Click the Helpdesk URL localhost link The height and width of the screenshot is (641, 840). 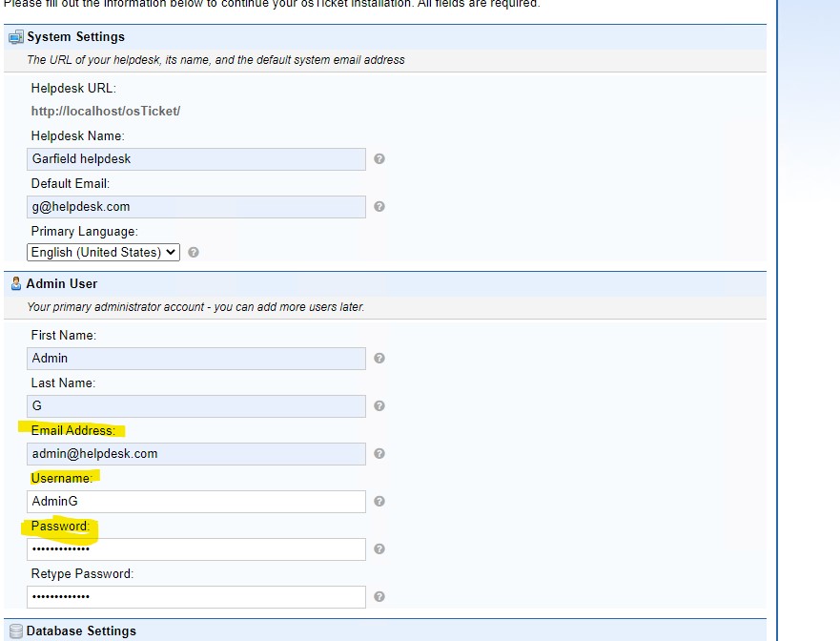point(106,111)
